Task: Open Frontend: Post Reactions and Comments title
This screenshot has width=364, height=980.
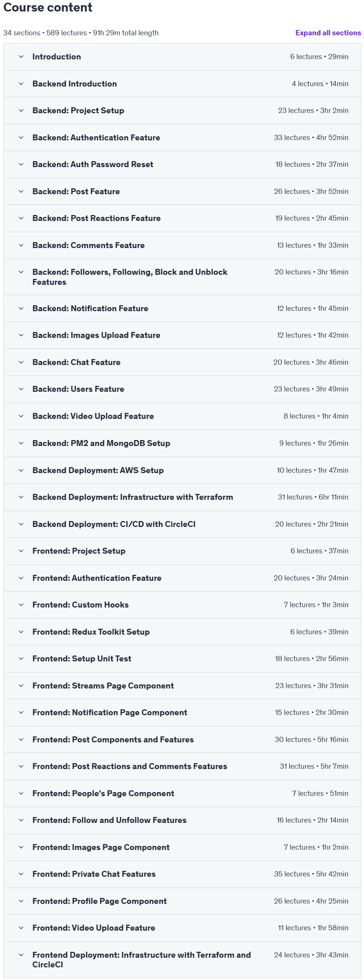Action: [x=130, y=766]
